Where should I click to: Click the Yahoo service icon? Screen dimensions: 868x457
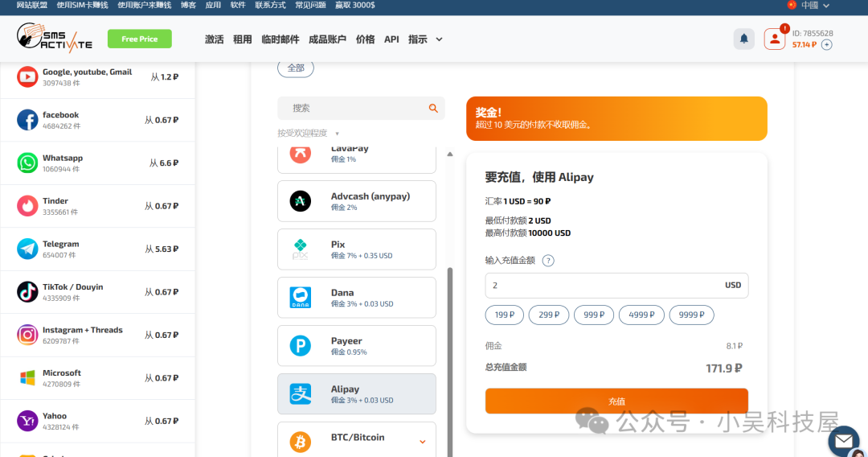[27, 421]
